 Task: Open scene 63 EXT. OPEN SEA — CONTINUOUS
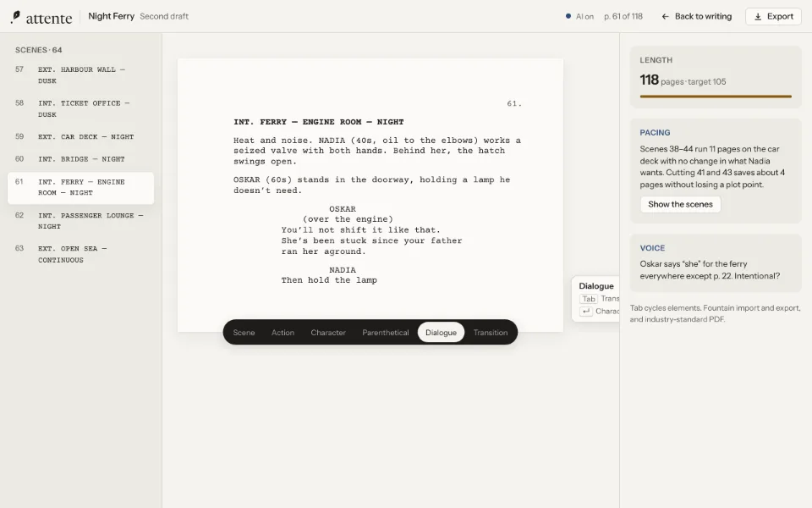click(81, 254)
